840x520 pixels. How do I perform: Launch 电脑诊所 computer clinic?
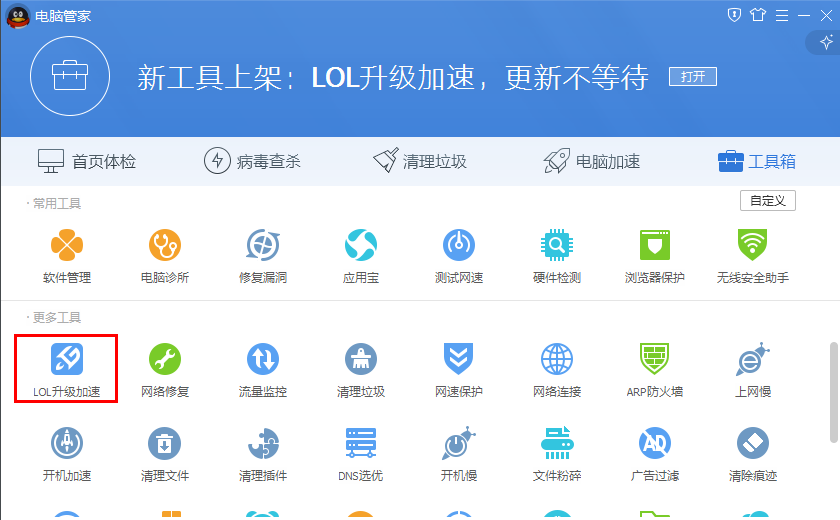coord(165,255)
